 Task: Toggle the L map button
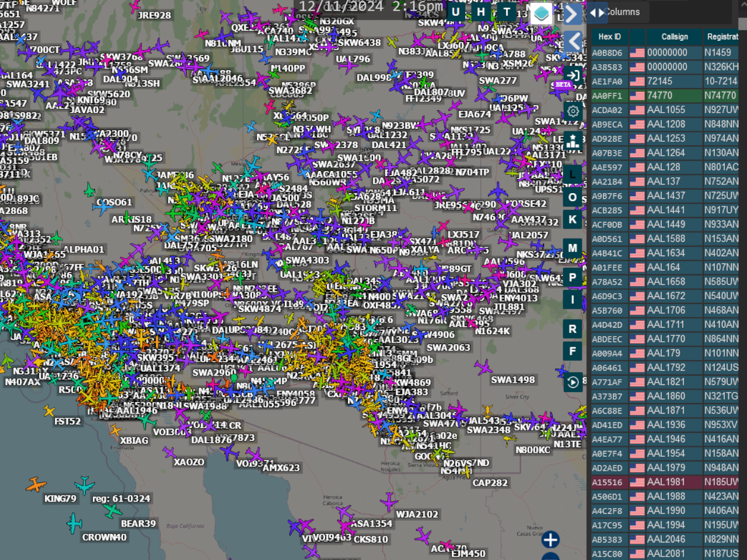click(573, 174)
